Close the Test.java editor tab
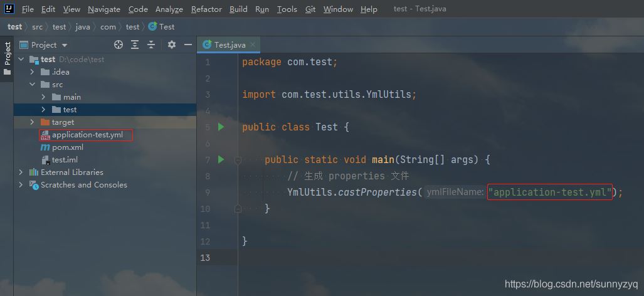 tap(253, 45)
